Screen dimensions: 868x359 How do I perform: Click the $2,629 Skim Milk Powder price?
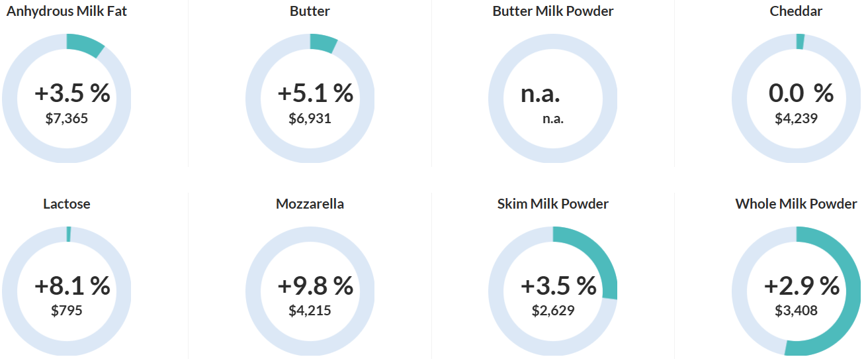[553, 311]
